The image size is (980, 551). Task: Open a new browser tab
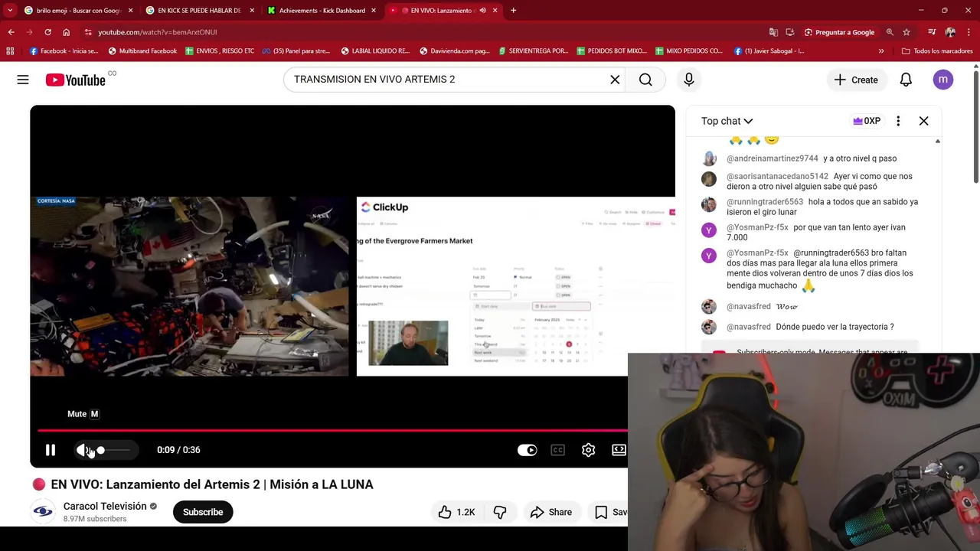pyautogui.click(x=513, y=11)
